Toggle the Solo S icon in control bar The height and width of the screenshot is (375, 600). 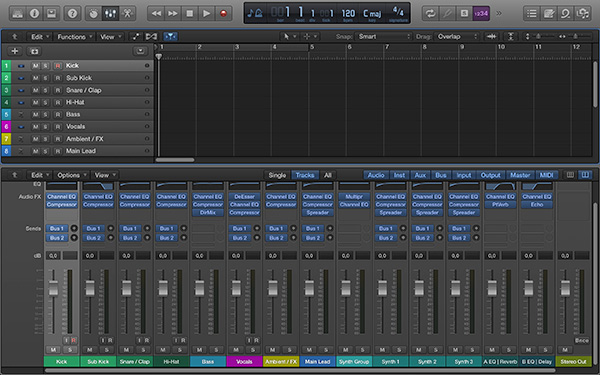click(x=464, y=14)
